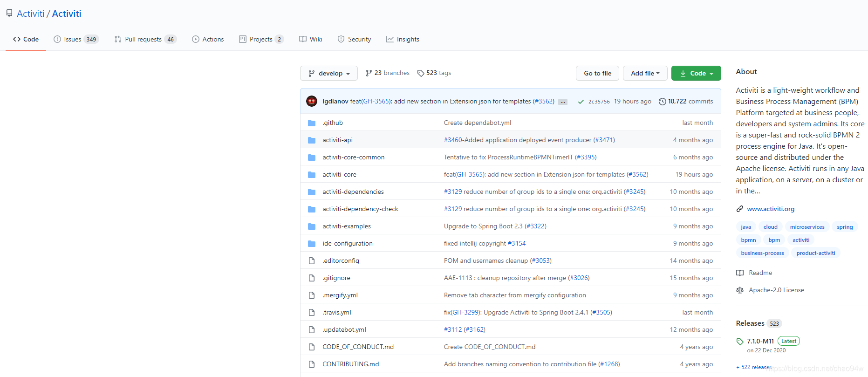Show the + 522 releases link
This screenshot has width=868, height=377.
(753, 367)
